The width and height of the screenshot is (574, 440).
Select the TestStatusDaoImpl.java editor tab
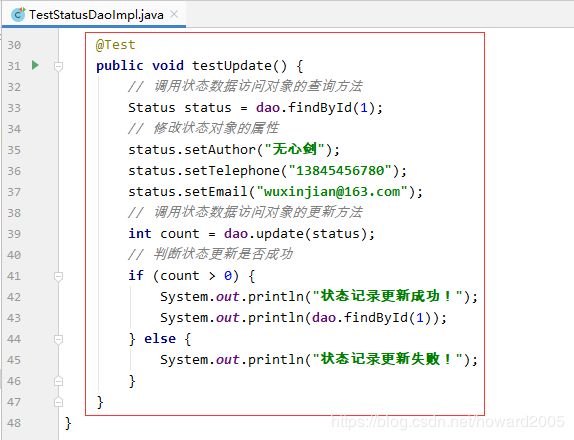coord(94,15)
